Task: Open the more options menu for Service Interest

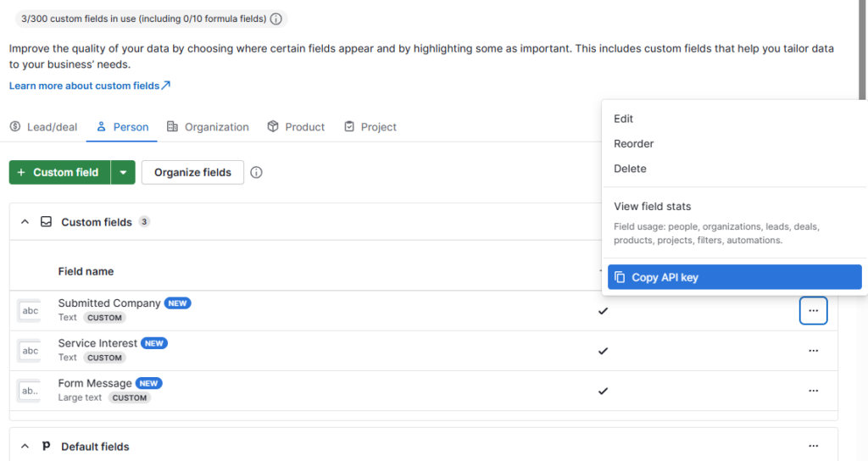Action: click(813, 350)
